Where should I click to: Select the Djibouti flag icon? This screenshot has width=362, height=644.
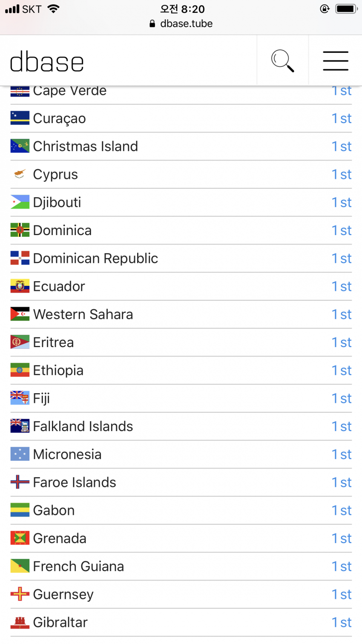(20, 202)
